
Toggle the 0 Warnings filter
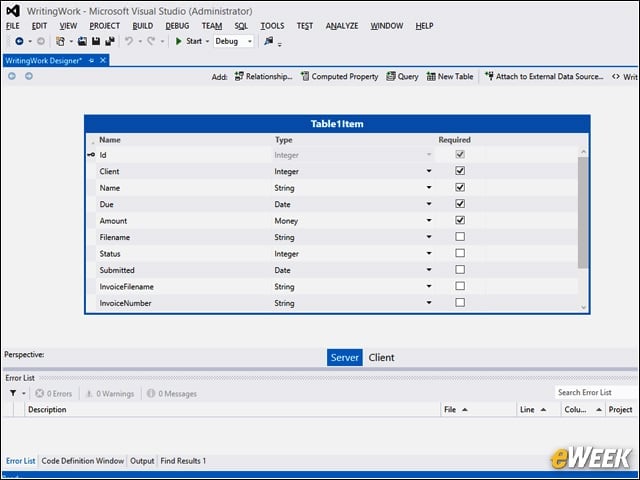[110, 393]
